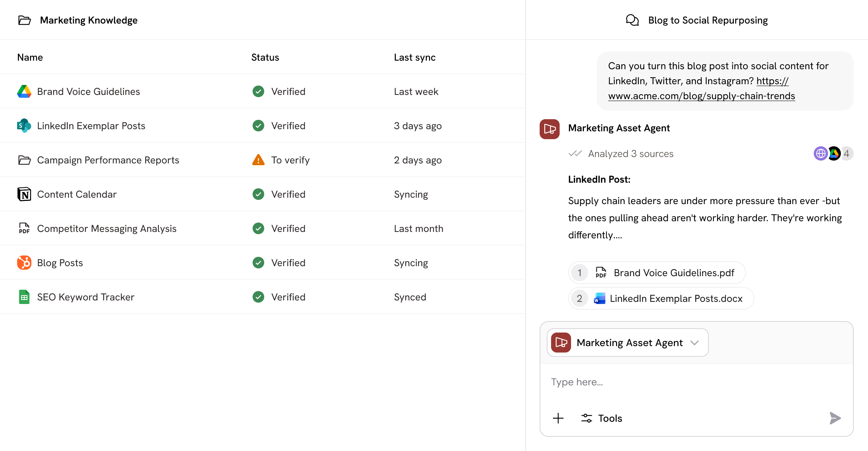
Task: Click the warning icon on Campaign Performance Reports
Action: [258, 160]
